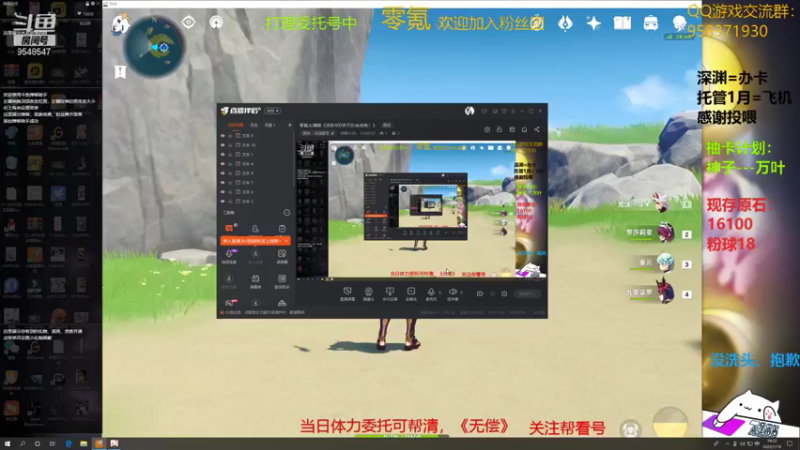Click the pencil icon beside the stream category

[x=333, y=133]
